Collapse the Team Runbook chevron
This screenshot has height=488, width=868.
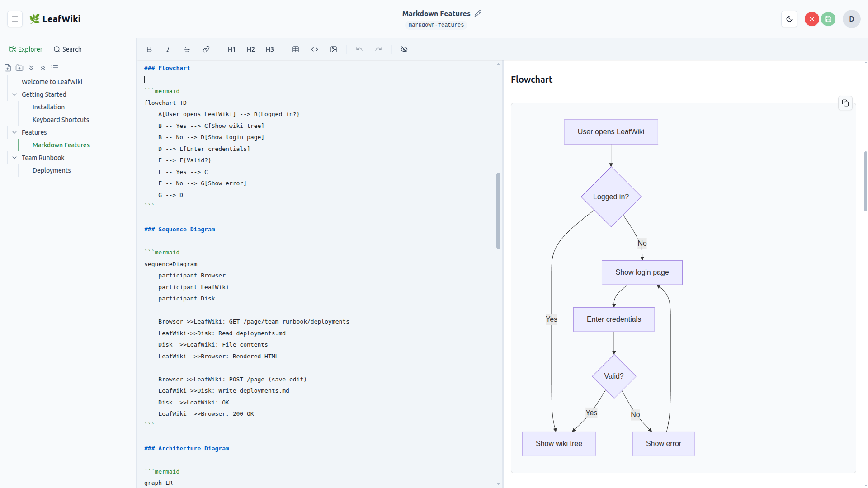coord(14,158)
